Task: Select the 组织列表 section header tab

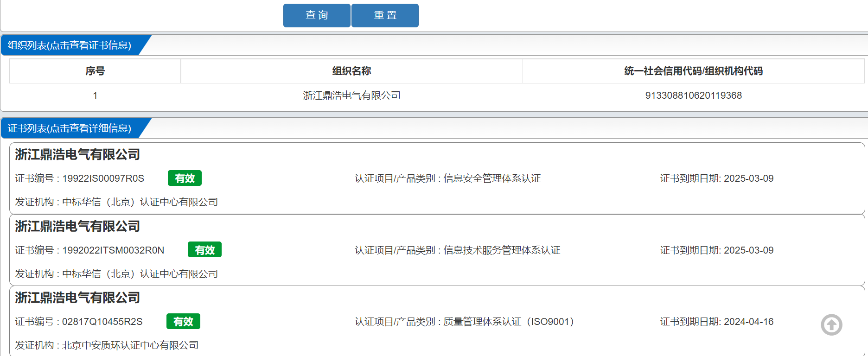Action: (70, 45)
